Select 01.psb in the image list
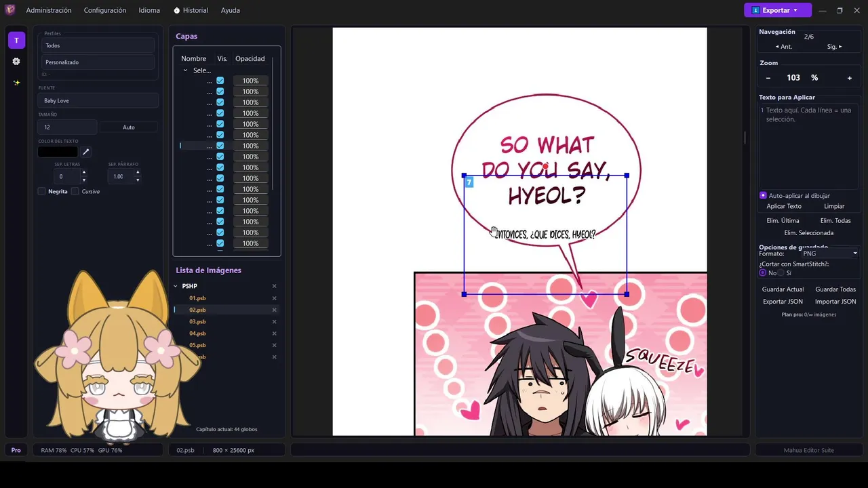This screenshot has width=868, height=488. 197,298
